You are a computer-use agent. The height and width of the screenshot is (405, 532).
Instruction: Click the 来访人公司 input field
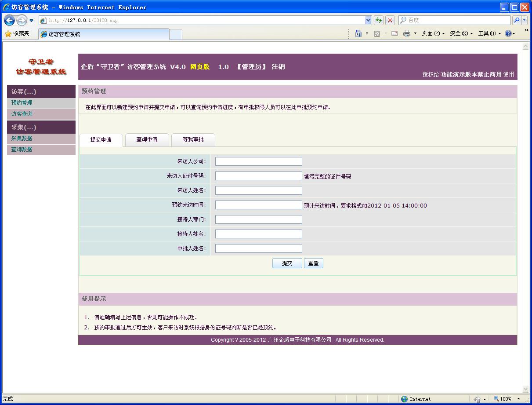click(259, 161)
